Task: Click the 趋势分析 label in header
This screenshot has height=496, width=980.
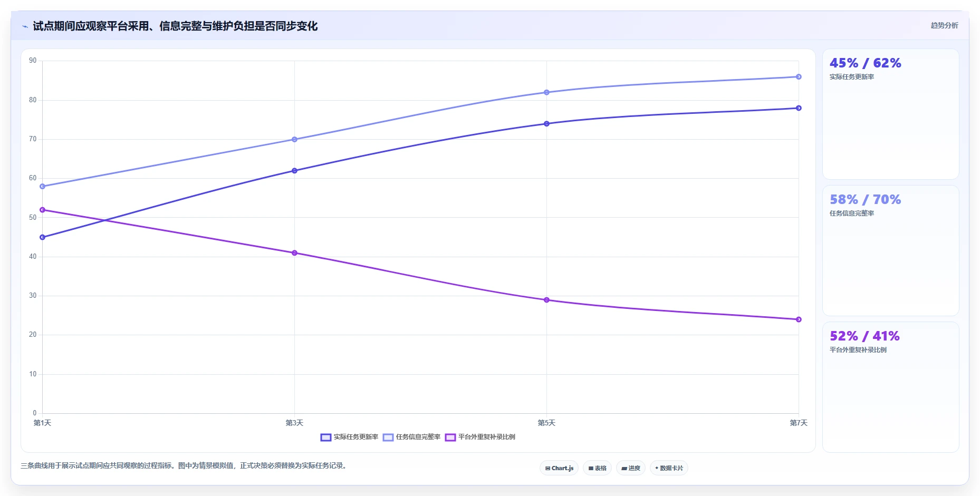Action: [x=944, y=25]
